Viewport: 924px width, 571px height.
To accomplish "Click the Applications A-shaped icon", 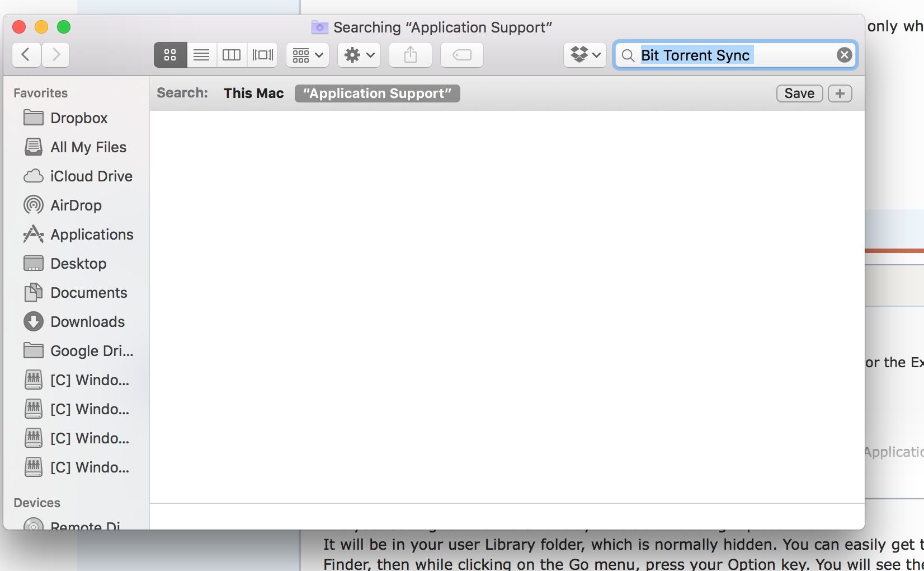I will [x=34, y=234].
